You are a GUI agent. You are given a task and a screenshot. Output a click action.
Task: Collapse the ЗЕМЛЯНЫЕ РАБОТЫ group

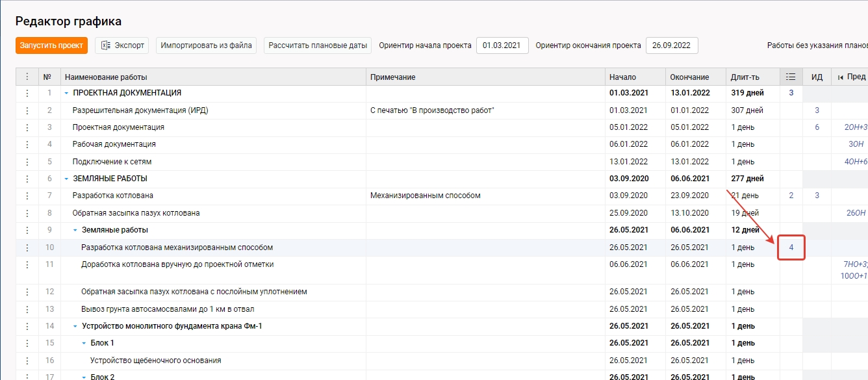coord(66,179)
